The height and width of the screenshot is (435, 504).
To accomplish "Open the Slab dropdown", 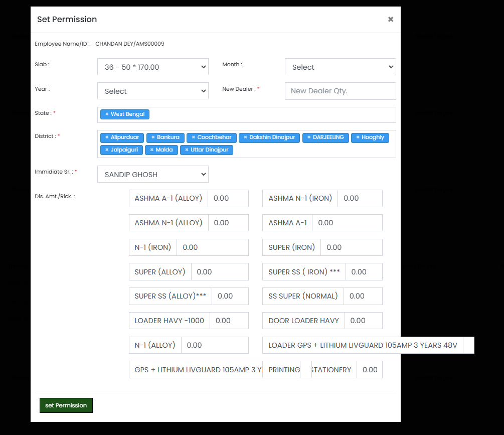I will [x=152, y=67].
